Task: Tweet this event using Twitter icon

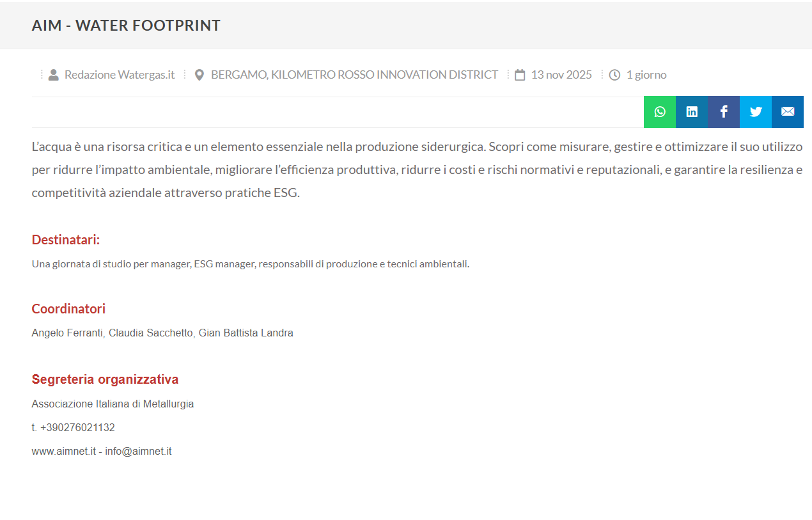Action: click(756, 112)
